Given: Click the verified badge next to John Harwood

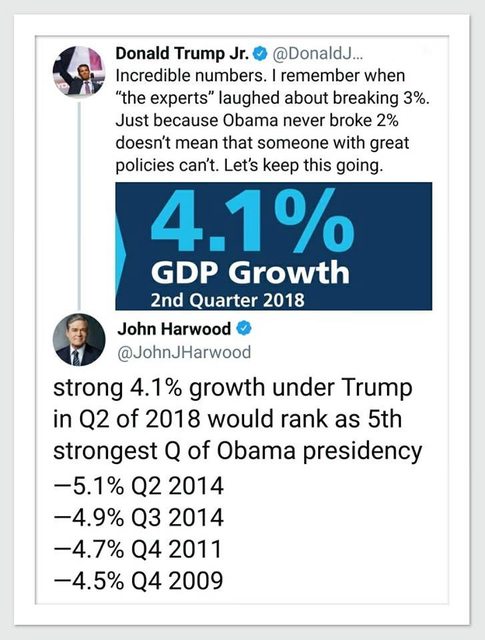Looking at the screenshot, I should click(x=244, y=329).
